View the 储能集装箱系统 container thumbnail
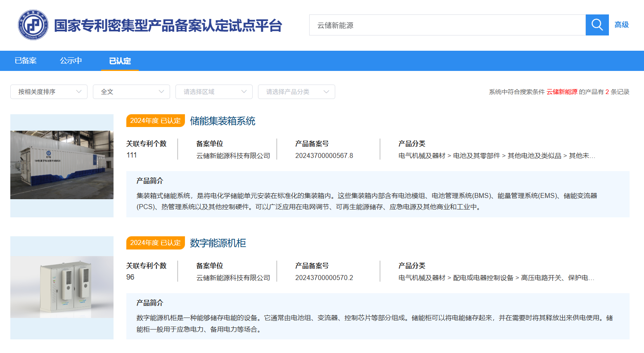Viewport: 644px width, 353px height. point(62,165)
